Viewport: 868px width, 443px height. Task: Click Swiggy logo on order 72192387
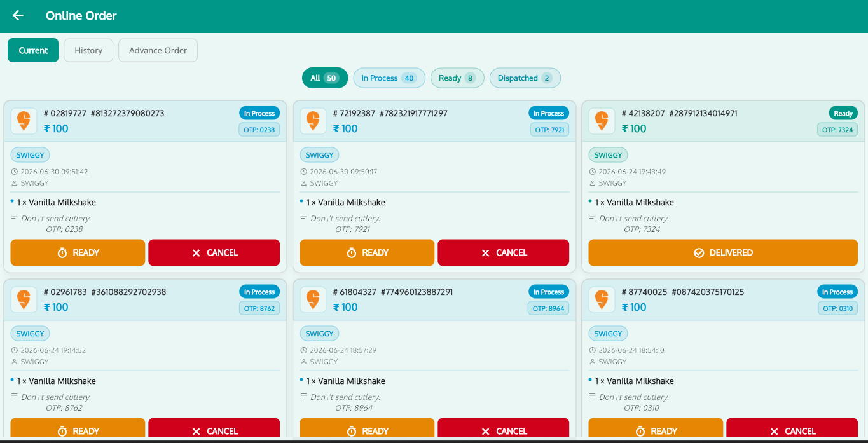(313, 121)
